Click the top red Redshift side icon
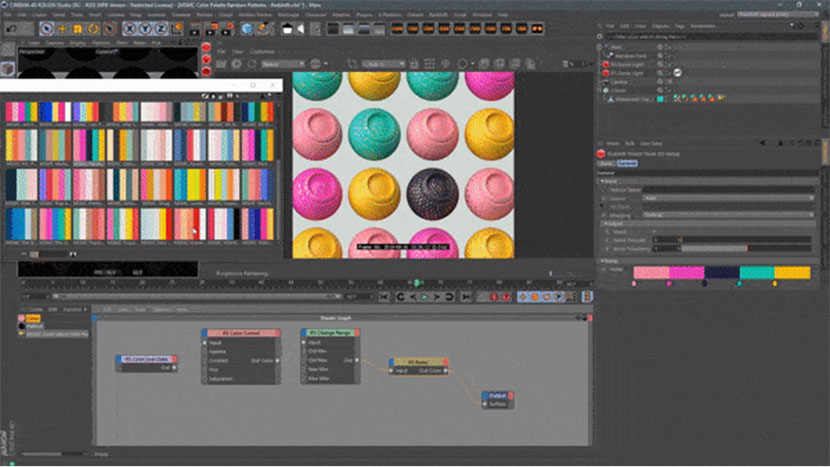830x467 pixels. 206,48
